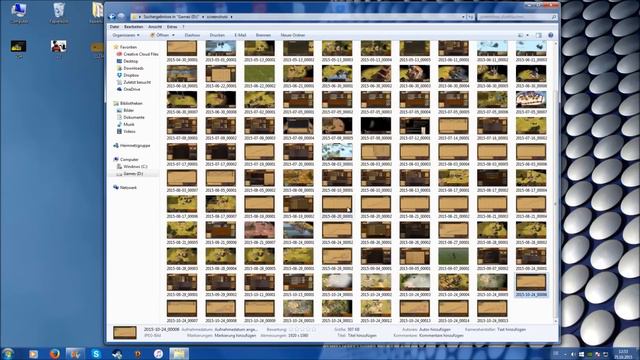
Task: Open Zuletzt besucht in the sidebar
Action: pyautogui.click(x=133, y=82)
